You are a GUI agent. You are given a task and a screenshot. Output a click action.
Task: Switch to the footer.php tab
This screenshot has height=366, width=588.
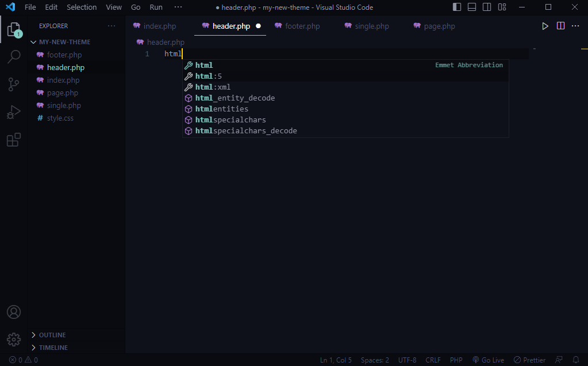(302, 26)
